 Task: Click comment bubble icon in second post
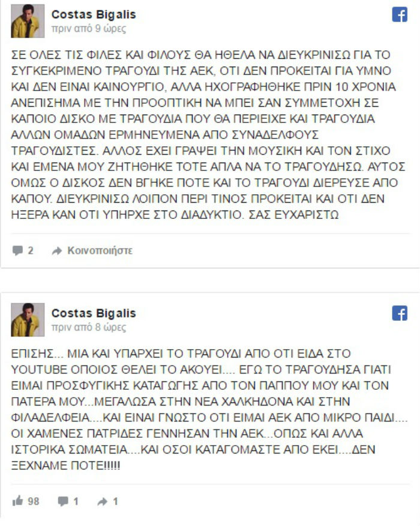(x=63, y=501)
